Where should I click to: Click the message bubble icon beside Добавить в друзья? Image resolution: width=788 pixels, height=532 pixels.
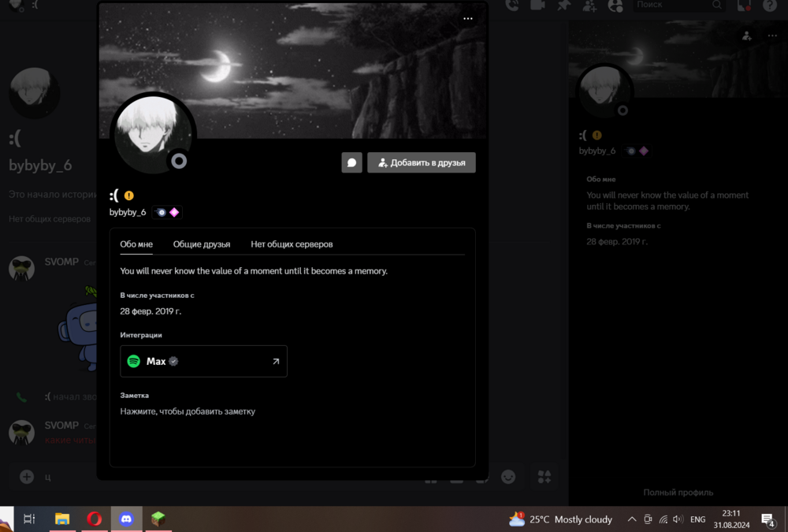click(351, 162)
